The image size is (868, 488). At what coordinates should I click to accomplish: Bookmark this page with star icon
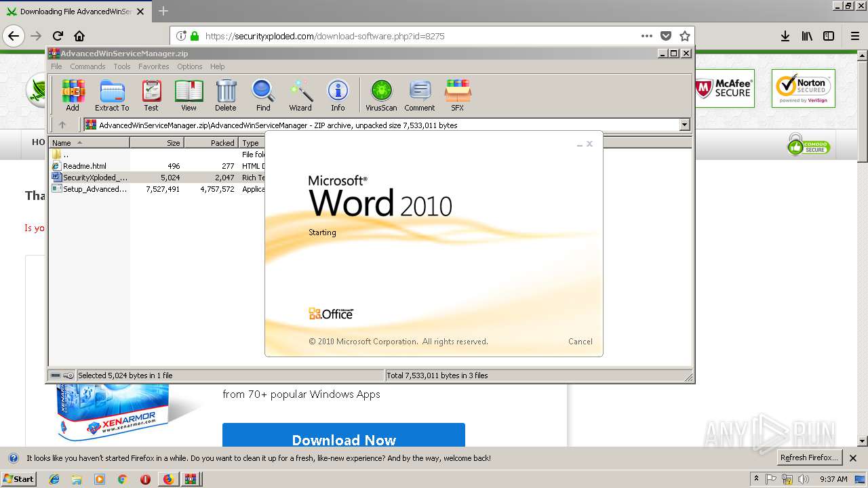(x=685, y=36)
